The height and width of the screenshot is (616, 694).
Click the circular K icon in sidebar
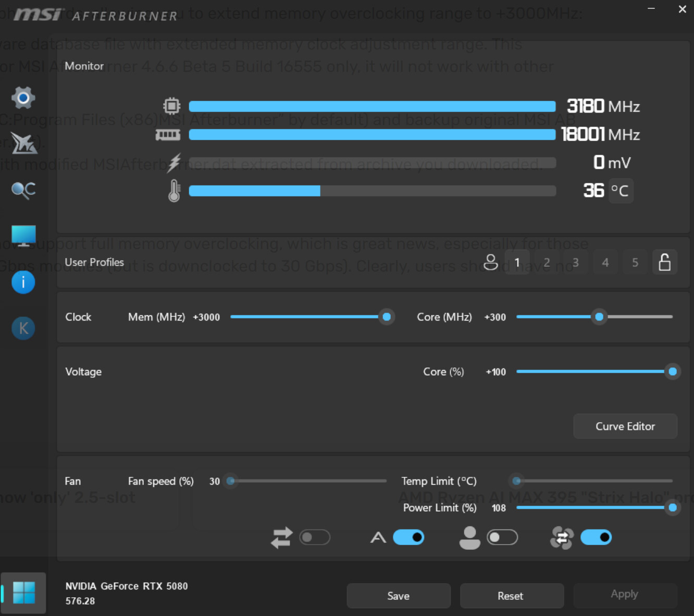[23, 328]
